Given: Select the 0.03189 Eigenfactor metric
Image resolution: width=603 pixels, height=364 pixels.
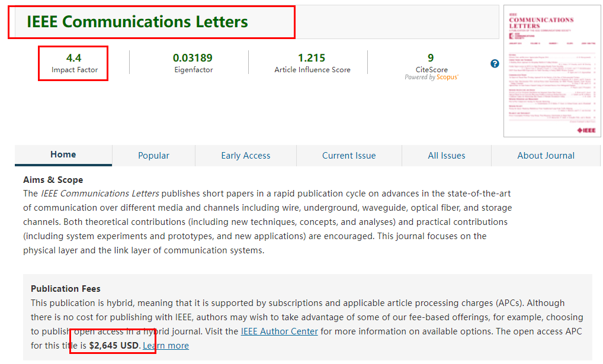Looking at the screenshot, I should [x=193, y=58].
